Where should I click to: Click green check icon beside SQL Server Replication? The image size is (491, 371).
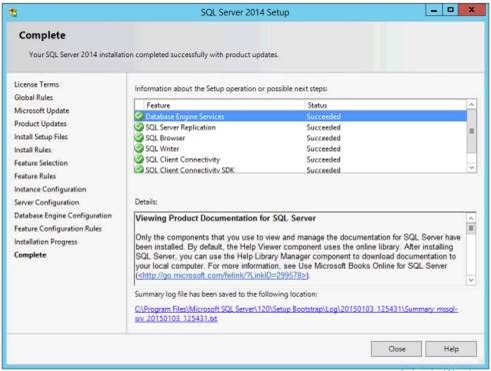coord(139,127)
